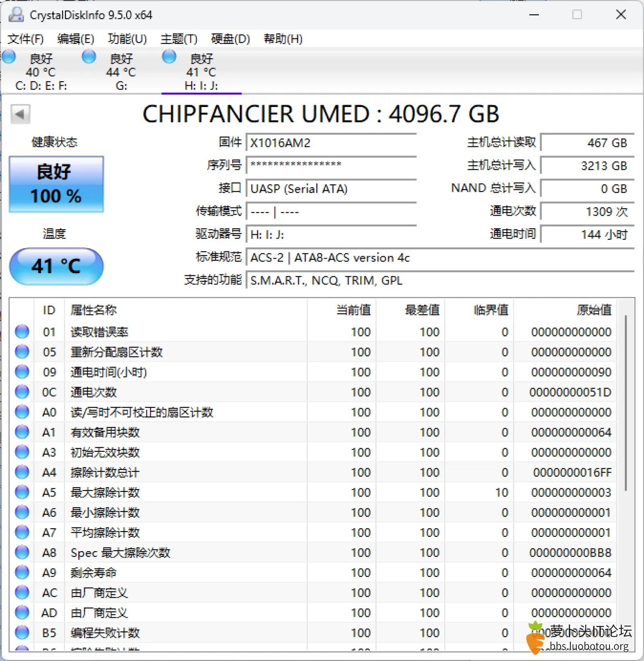Viewport: 644px width, 661px height.
Task: Click the status orb of attribute A9 剩余寿命
Action: [x=22, y=572]
